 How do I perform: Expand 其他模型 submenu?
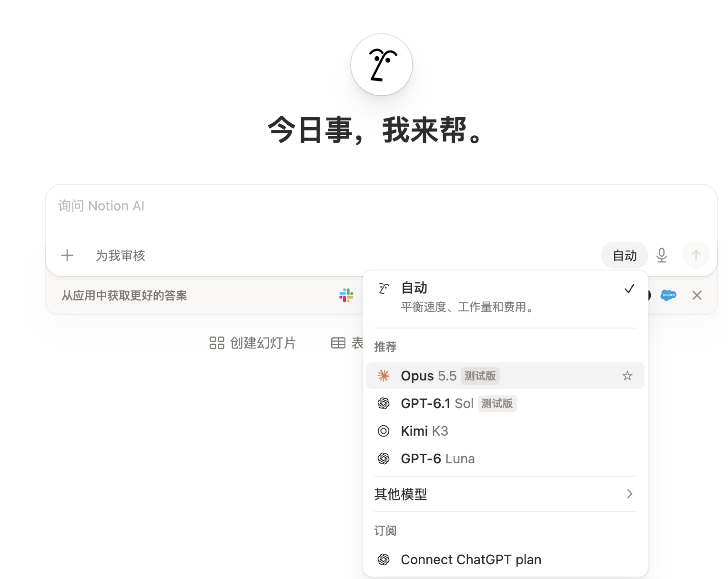pos(506,494)
